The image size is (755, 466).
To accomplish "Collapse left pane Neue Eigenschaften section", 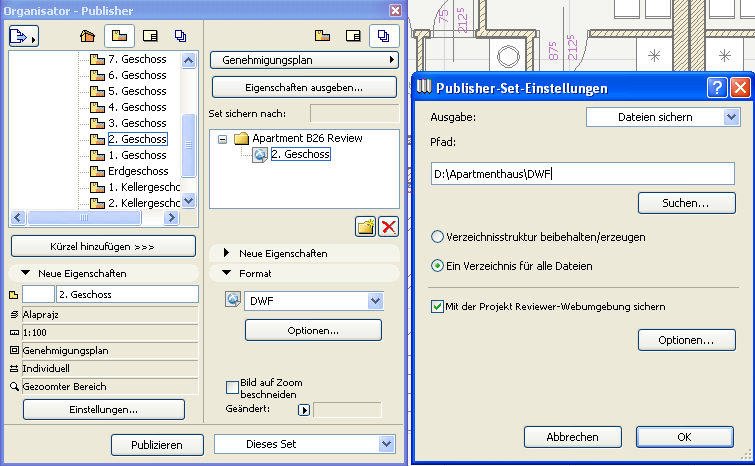I will pyautogui.click(x=26, y=273).
